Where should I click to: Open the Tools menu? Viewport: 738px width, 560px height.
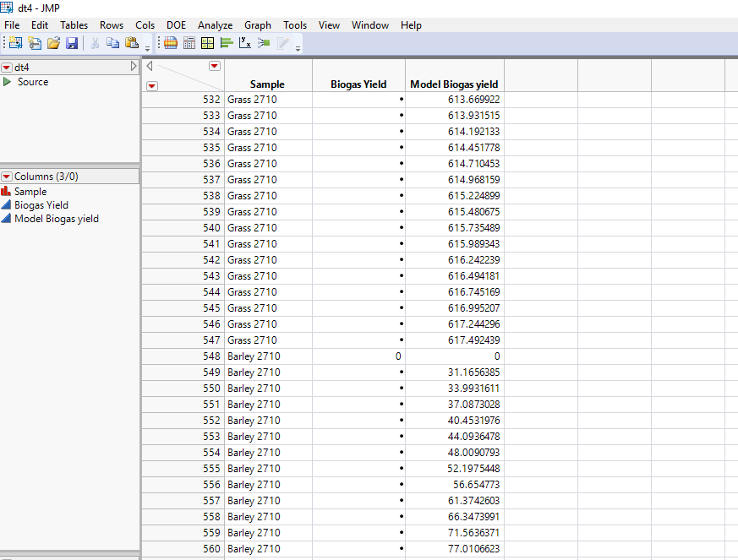[295, 25]
